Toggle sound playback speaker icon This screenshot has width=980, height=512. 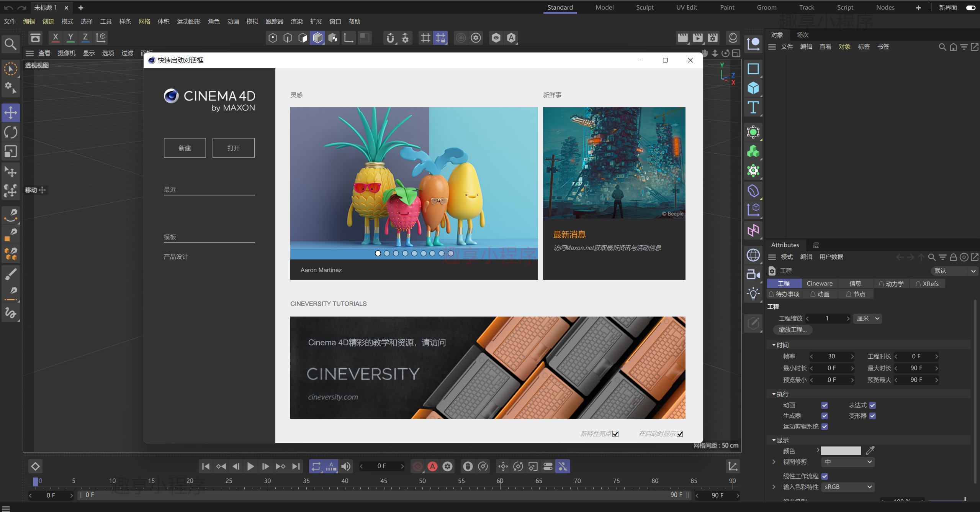tap(346, 466)
